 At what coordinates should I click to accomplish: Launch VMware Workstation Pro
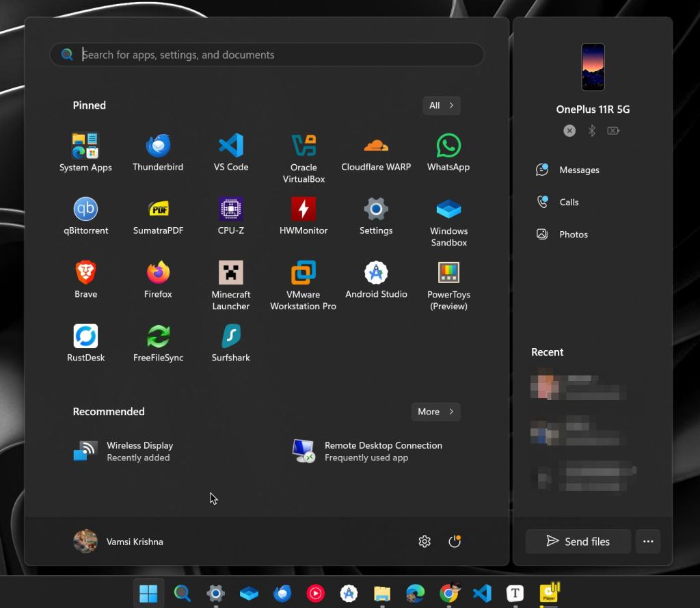pos(304,285)
